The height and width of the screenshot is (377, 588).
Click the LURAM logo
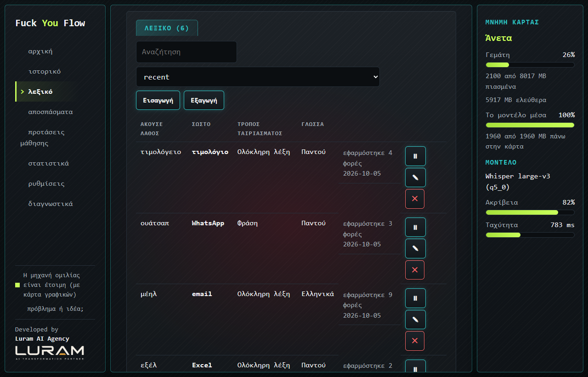point(50,353)
